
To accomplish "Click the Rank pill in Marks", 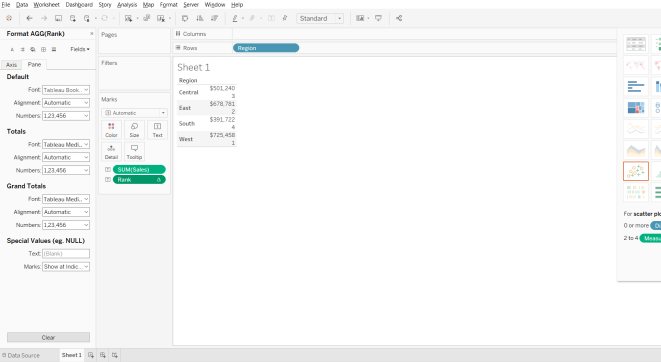I will tap(139, 180).
